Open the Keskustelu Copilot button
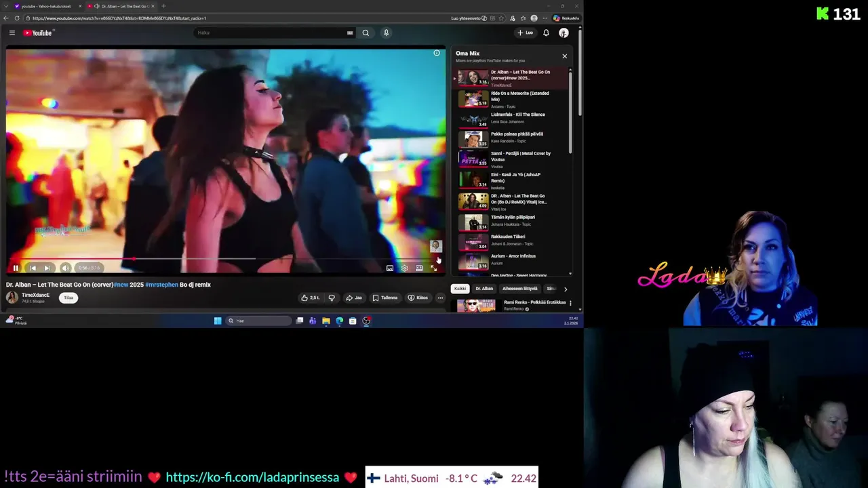This screenshot has height=488, width=868. [x=566, y=18]
